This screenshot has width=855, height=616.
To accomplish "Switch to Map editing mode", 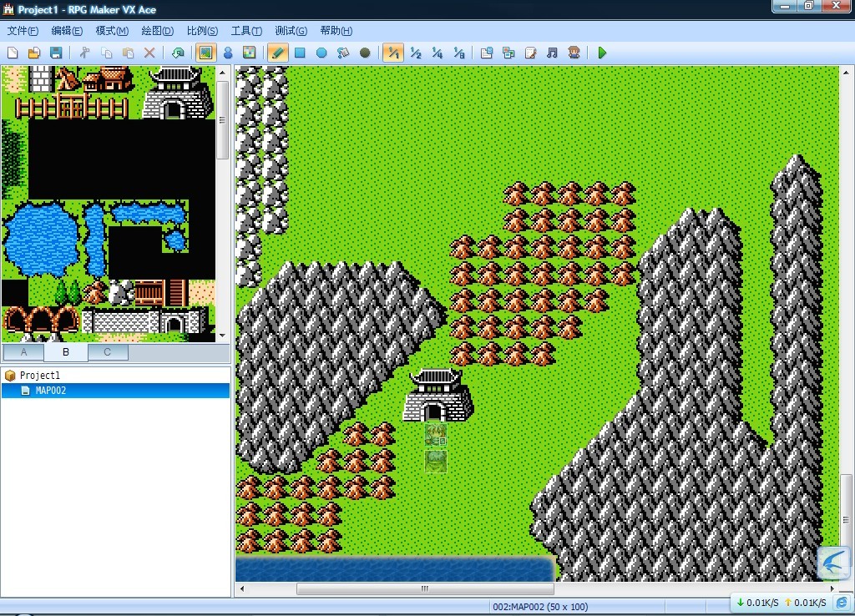I will coord(206,53).
